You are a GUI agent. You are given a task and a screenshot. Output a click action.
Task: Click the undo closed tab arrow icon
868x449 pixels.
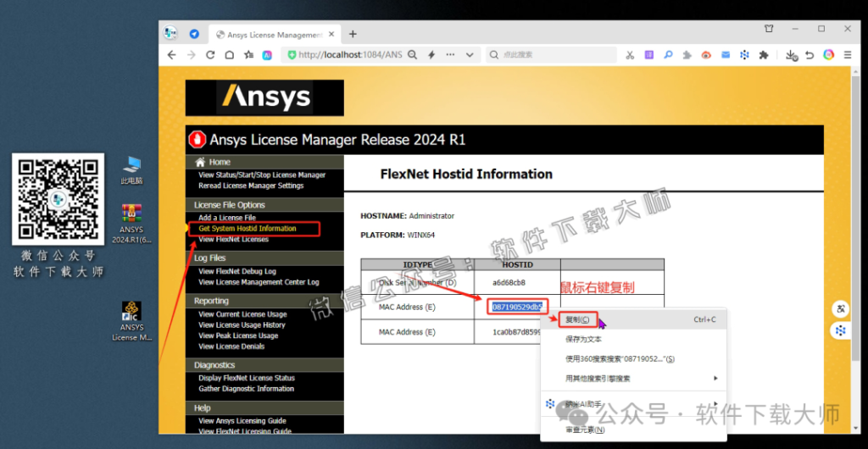tap(810, 55)
